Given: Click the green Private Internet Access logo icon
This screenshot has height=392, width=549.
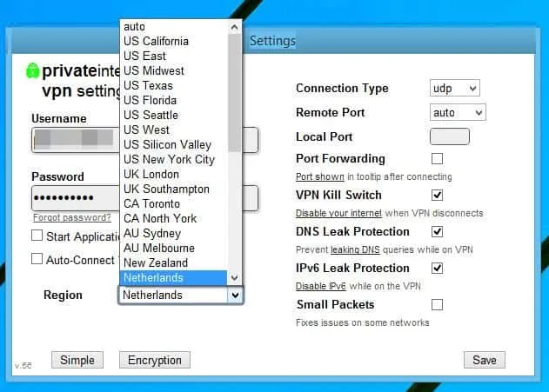Looking at the screenshot, I should pos(32,70).
